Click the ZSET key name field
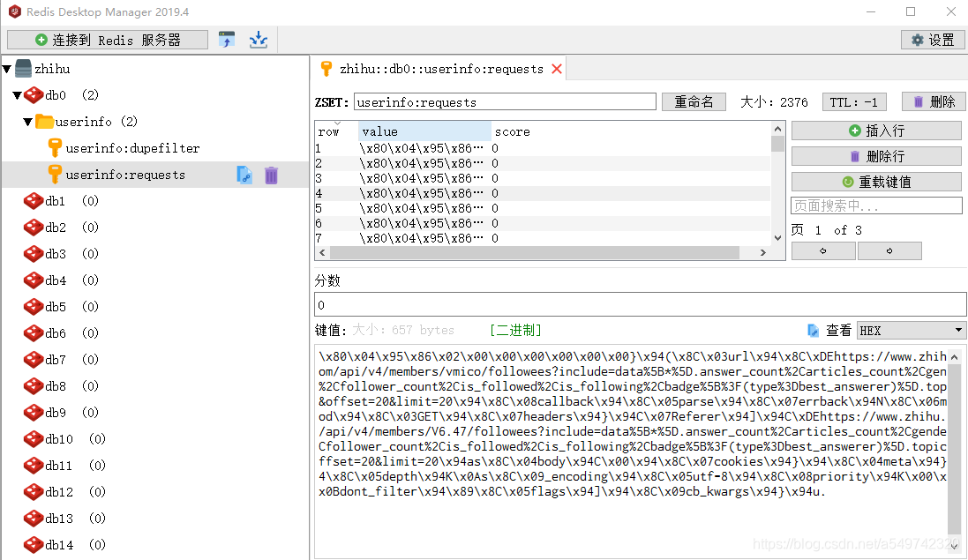 [505, 101]
